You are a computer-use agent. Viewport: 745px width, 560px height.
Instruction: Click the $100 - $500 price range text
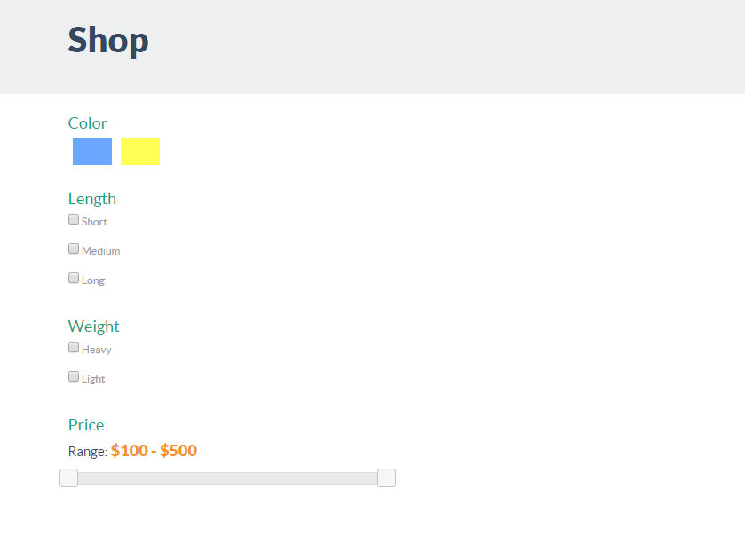pyautogui.click(x=154, y=450)
